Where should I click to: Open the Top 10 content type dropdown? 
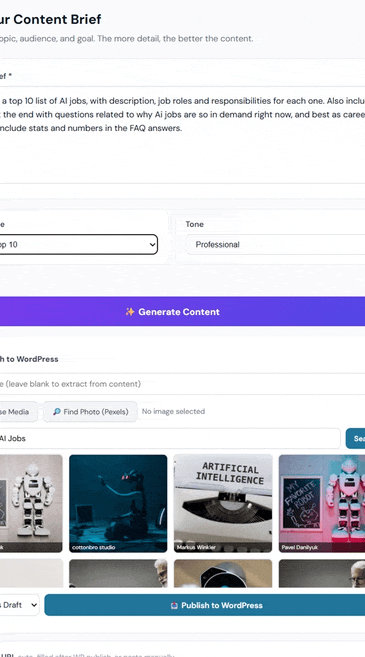click(x=79, y=245)
